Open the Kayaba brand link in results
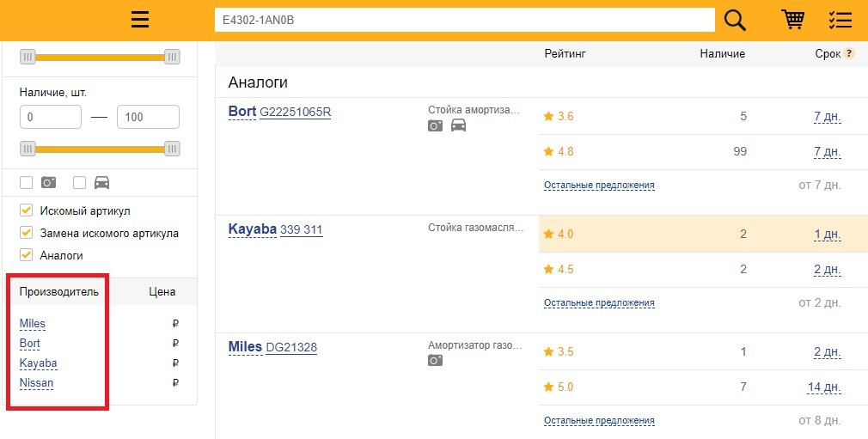868x439 pixels. tap(253, 229)
